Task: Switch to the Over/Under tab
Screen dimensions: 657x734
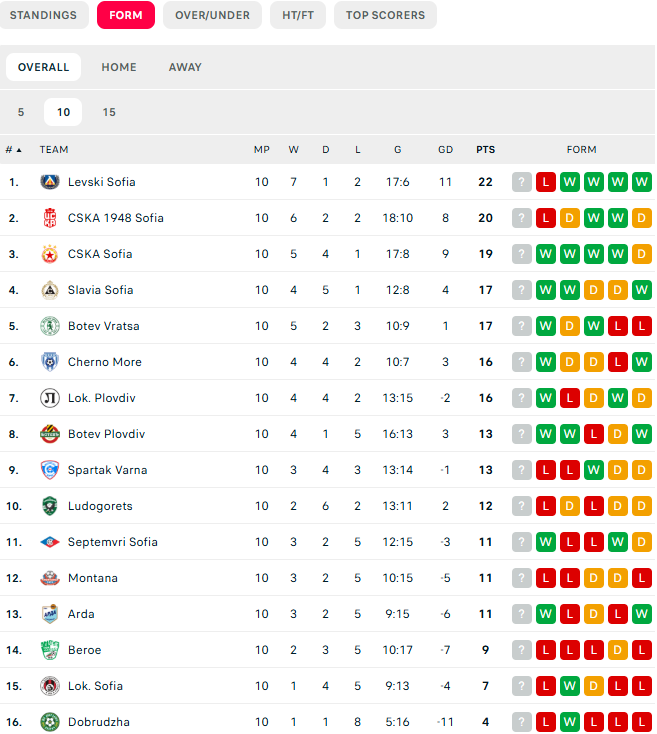Action: point(212,15)
